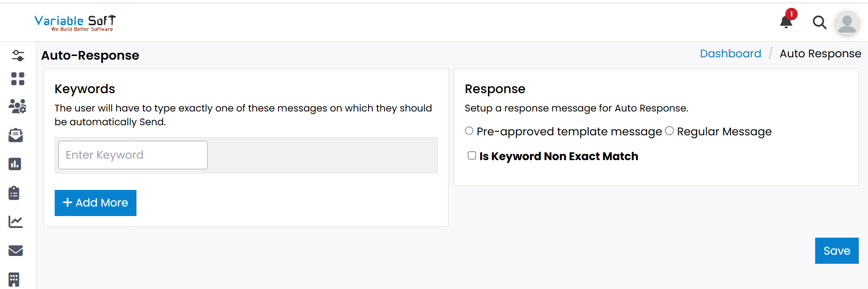Select the Regular Message radio option
The width and height of the screenshot is (868, 289).
[669, 131]
